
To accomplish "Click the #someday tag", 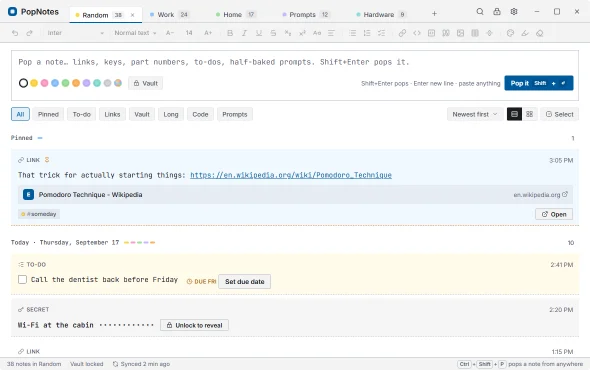I will click(x=39, y=214).
